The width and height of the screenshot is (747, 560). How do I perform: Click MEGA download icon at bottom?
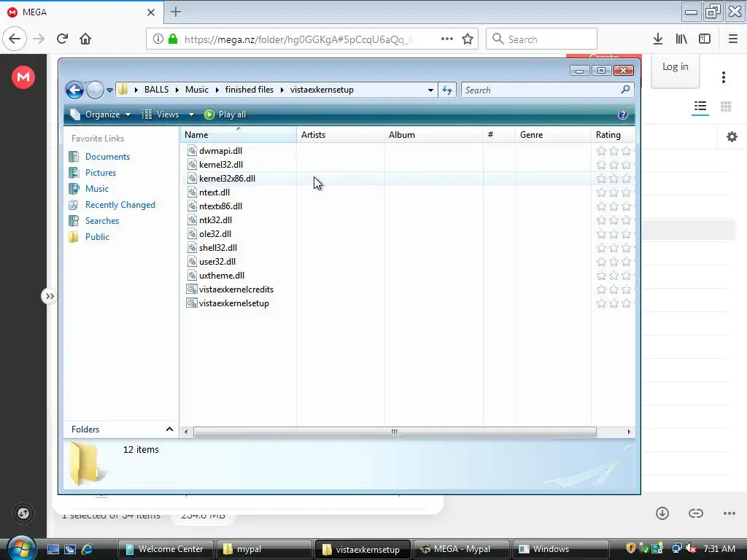pos(662,513)
